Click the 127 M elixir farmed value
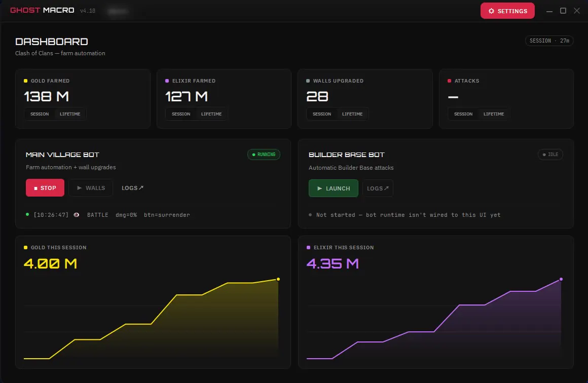The image size is (588, 383). pos(187,96)
